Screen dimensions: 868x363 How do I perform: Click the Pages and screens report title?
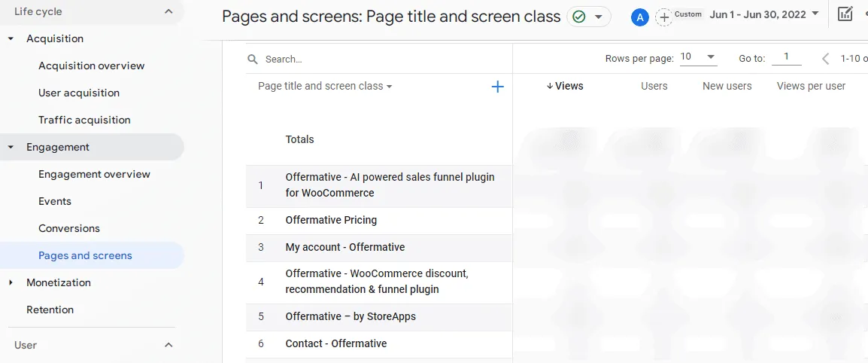pos(391,17)
